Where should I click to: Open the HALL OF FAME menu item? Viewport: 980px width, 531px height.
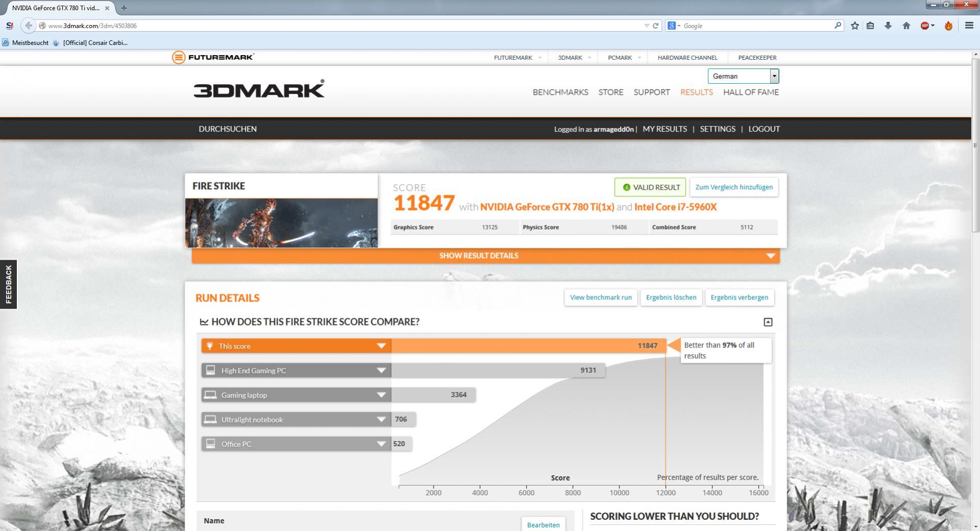(751, 93)
